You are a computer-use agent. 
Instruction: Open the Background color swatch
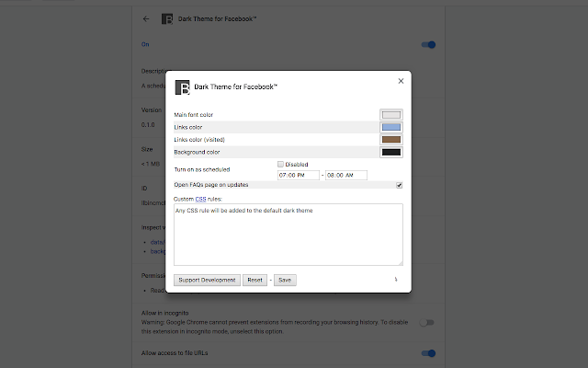tap(391, 152)
